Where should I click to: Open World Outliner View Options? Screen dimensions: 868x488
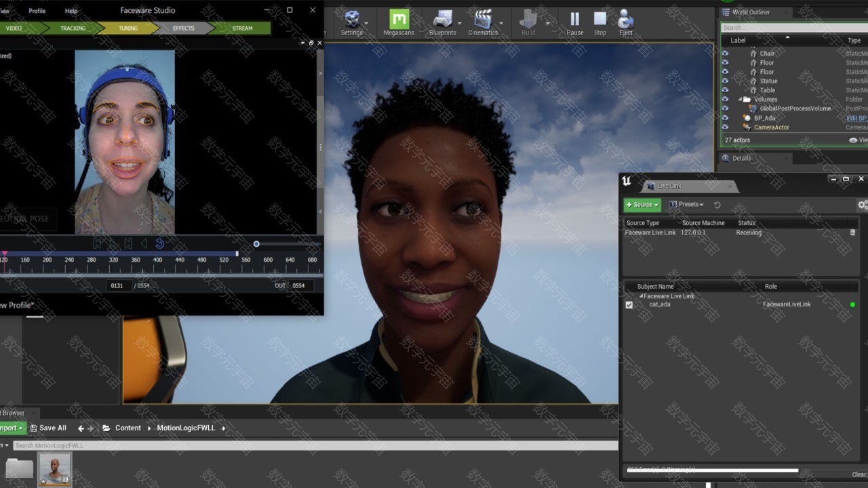point(857,140)
